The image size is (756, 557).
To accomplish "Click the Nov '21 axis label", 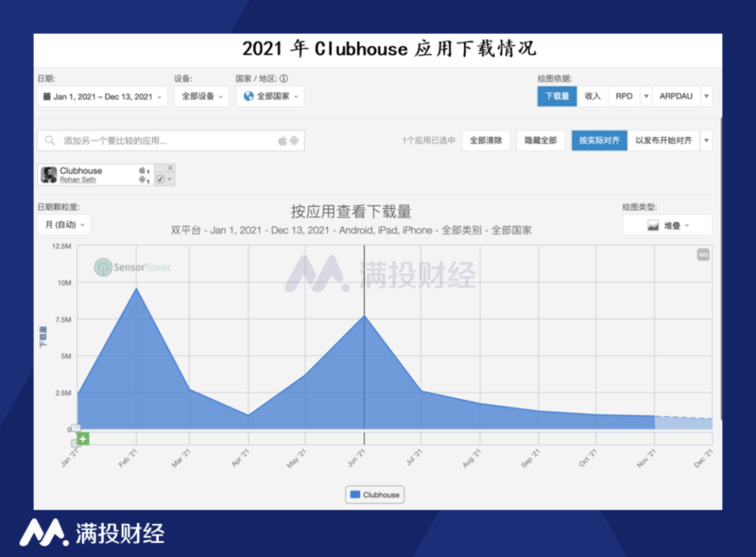I will tap(647, 458).
